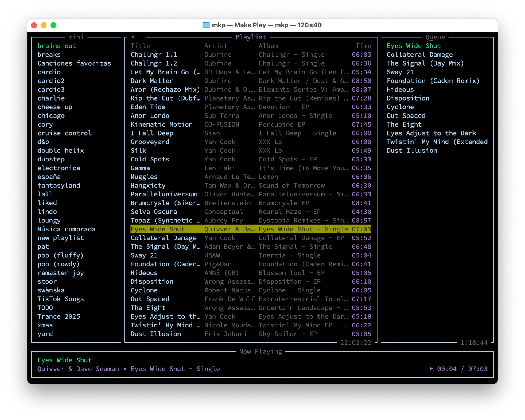Viewport: 525px width, 420px height.
Task: Click Now Playing title 'Eyes Wide Shut'
Action: point(65,360)
